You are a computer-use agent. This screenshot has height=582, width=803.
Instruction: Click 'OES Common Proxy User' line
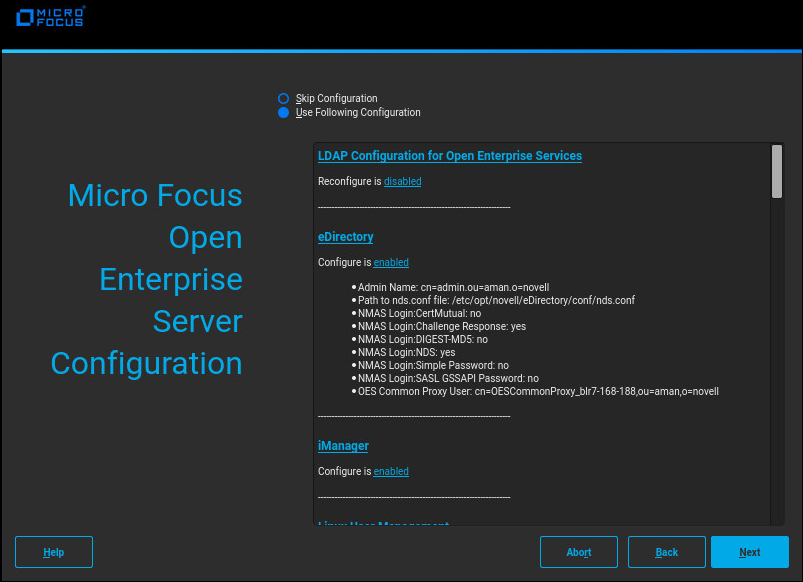538,391
